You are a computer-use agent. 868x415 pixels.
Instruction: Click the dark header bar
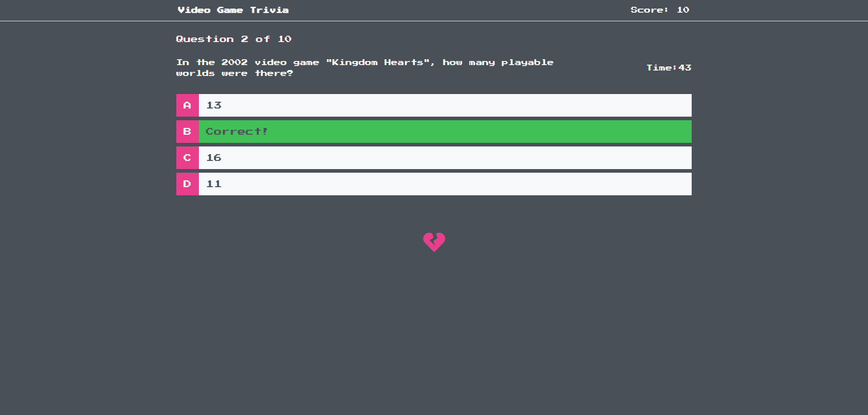(434, 10)
